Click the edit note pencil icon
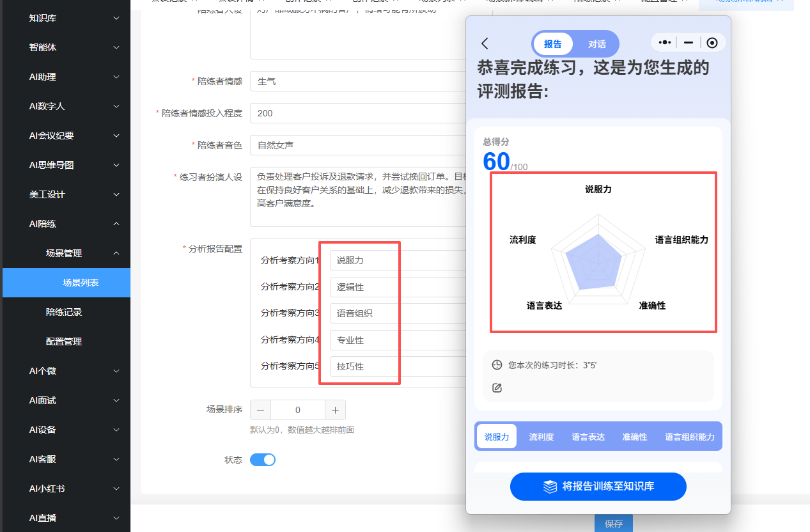810x532 pixels. point(497,387)
